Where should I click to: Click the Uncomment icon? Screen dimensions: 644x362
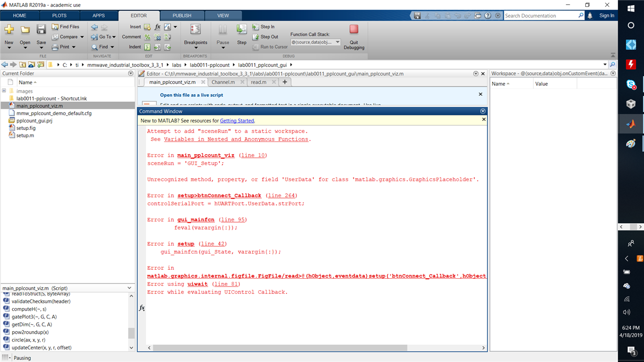point(157,37)
